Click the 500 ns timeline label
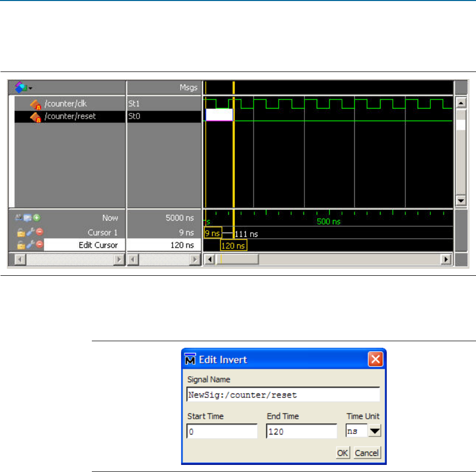This screenshot has width=476, height=472. 328,222
